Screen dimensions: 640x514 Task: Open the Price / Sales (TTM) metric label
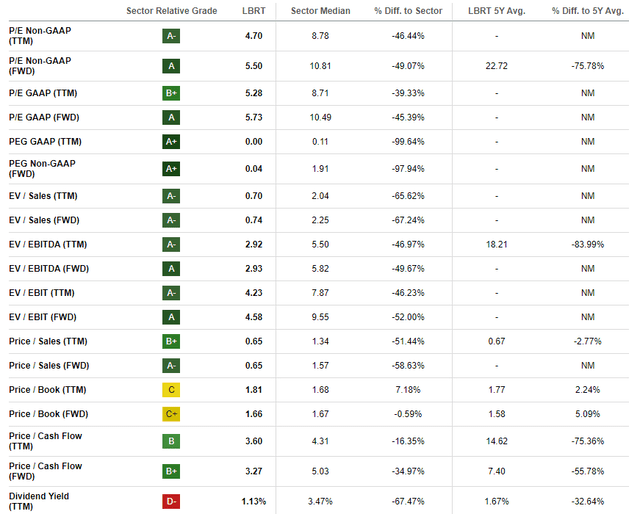[48, 341]
